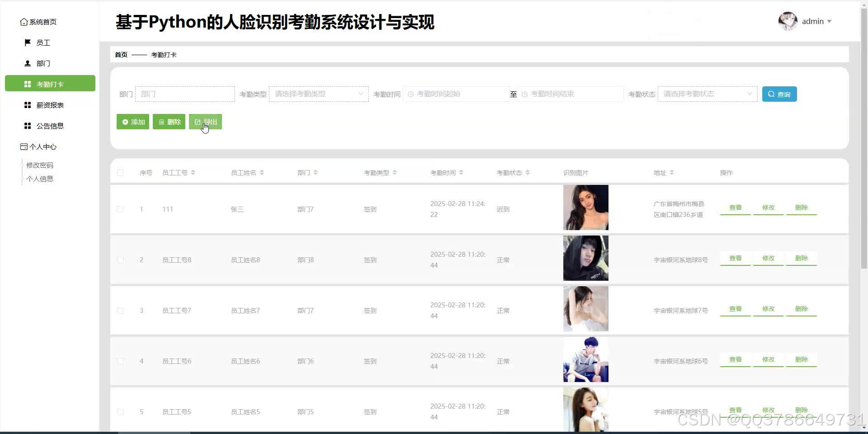Viewport: 868px width, 434px height.
Task: Select 修改密码 under 个人中心
Action: click(x=39, y=165)
